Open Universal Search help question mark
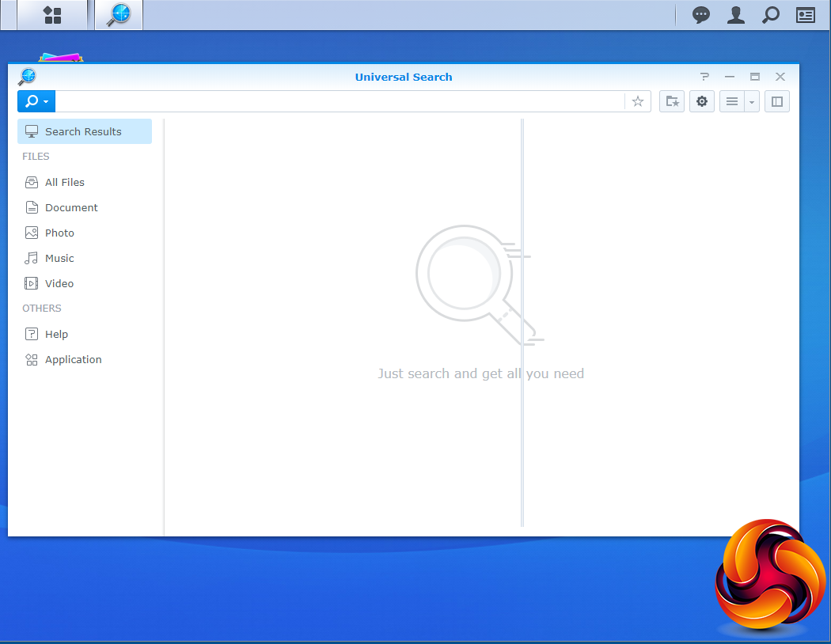831x644 pixels. click(704, 77)
